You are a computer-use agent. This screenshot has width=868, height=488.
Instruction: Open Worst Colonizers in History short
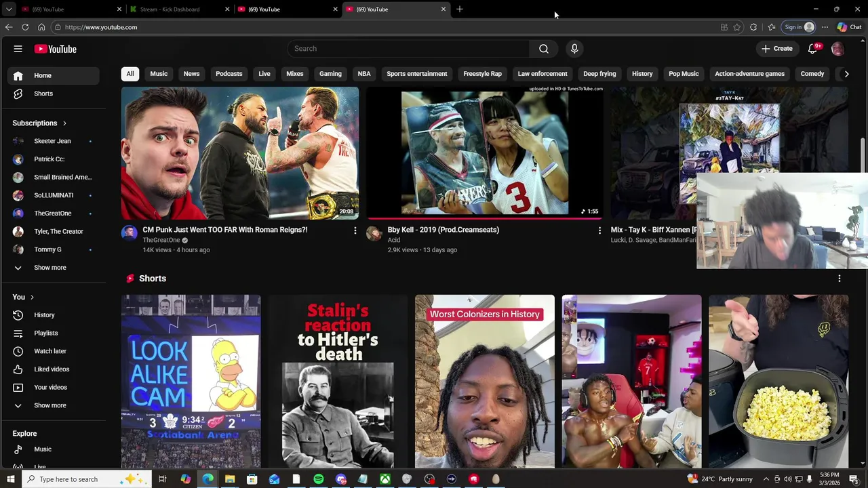point(485,382)
